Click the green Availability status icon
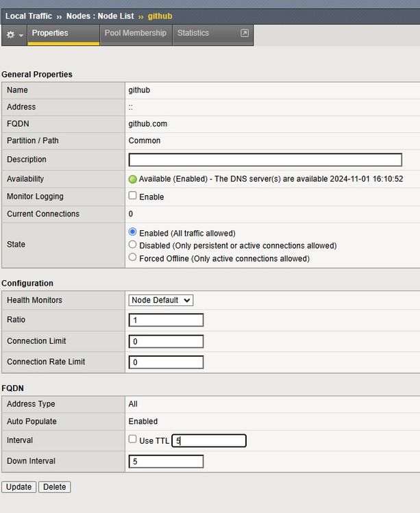The width and height of the screenshot is (420, 513). coord(133,179)
